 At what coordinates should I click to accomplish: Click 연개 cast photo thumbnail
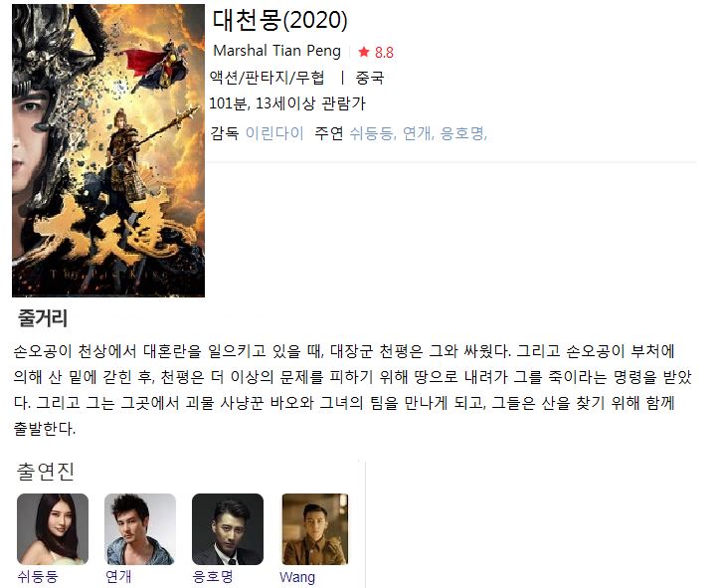point(140,529)
